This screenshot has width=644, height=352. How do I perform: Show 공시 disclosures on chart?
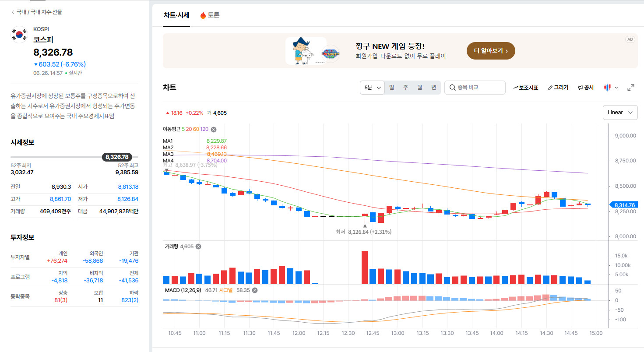(586, 88)
